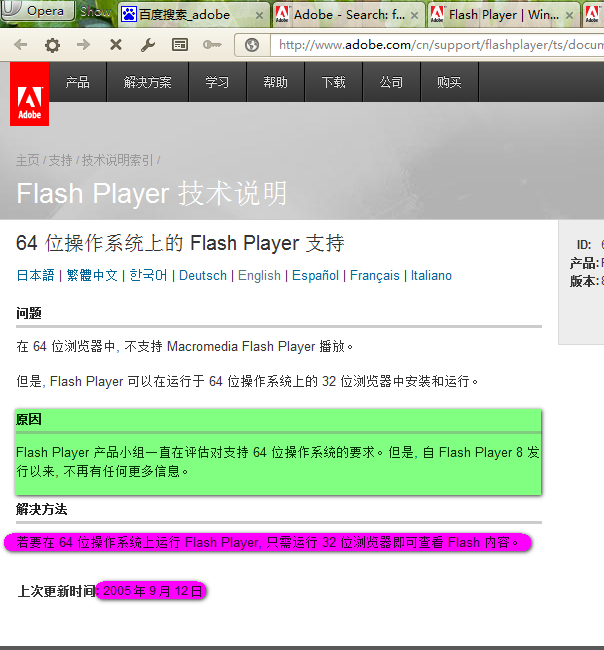The image size is (604, 650).
Task: Click the date 2005 年 9 月 12 日
Action: (152, 591)
